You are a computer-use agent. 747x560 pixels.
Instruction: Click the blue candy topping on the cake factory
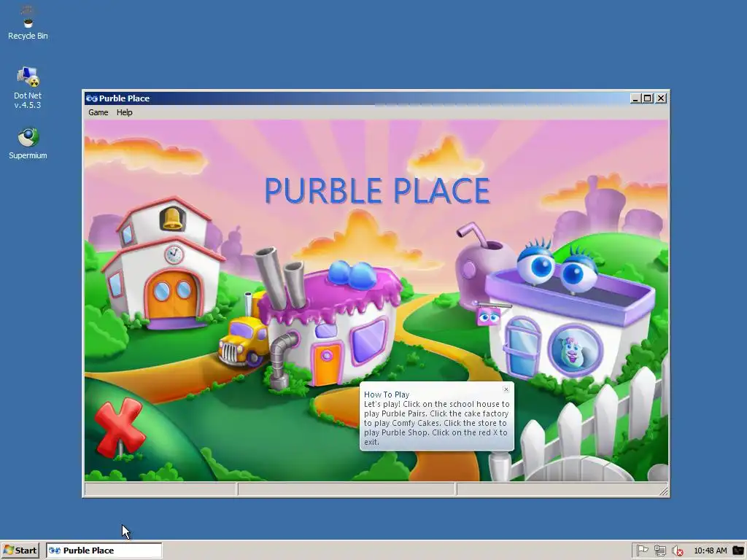(x=352, y=274)
